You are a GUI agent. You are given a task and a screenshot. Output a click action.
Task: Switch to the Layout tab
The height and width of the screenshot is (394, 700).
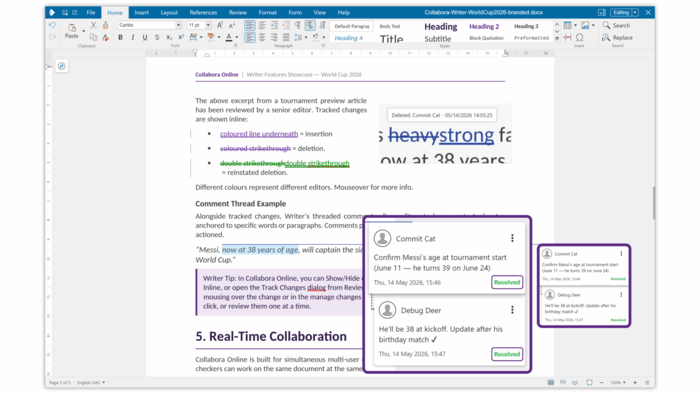pos(169,12)
